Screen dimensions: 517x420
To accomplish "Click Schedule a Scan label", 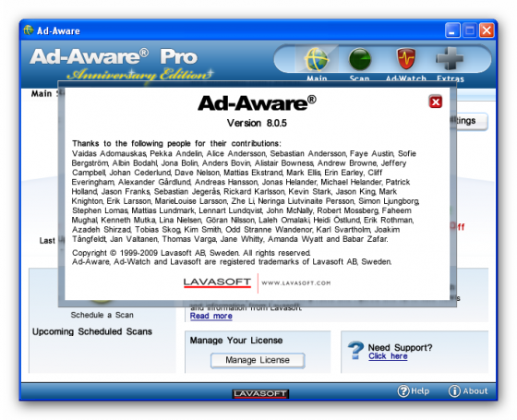I will click(102, 315).
